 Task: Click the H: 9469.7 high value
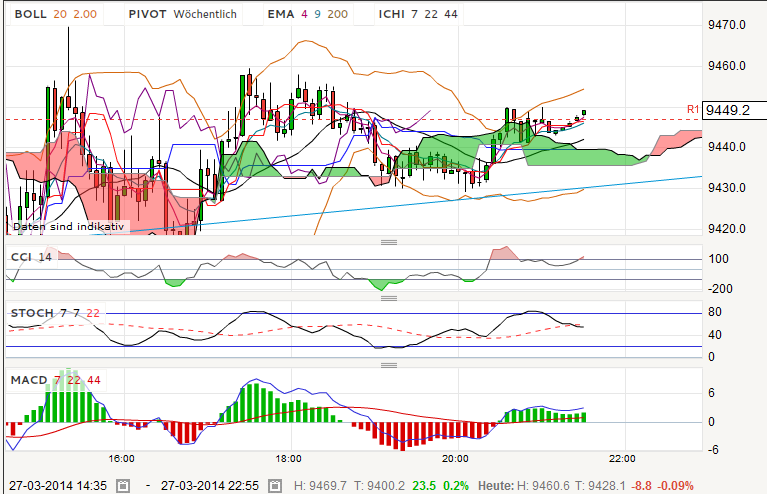320,486
